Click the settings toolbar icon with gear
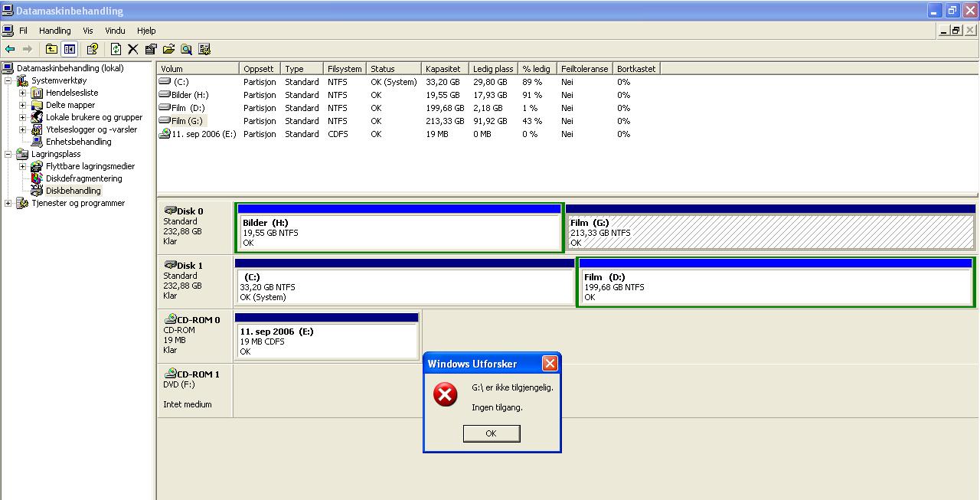 [x=204, y=49]
